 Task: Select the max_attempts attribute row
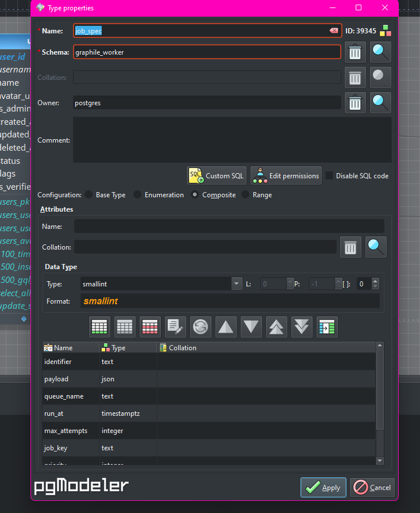click(209, 431)
